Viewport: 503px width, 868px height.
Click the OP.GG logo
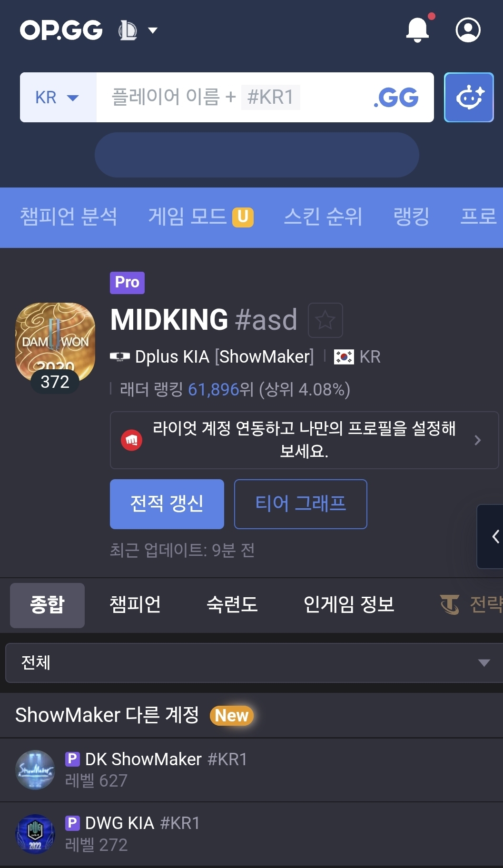pos(61,30)
